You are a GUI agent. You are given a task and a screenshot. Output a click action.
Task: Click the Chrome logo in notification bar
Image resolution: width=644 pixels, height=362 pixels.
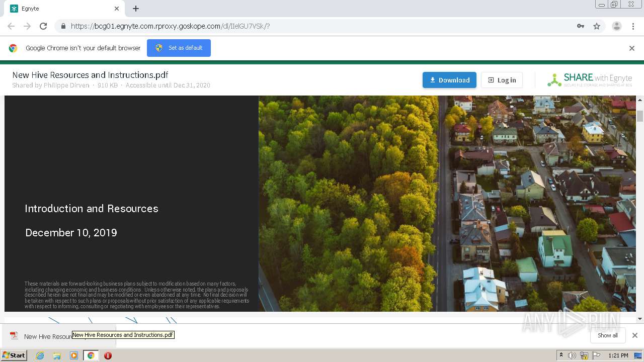(x=13, y=48)
